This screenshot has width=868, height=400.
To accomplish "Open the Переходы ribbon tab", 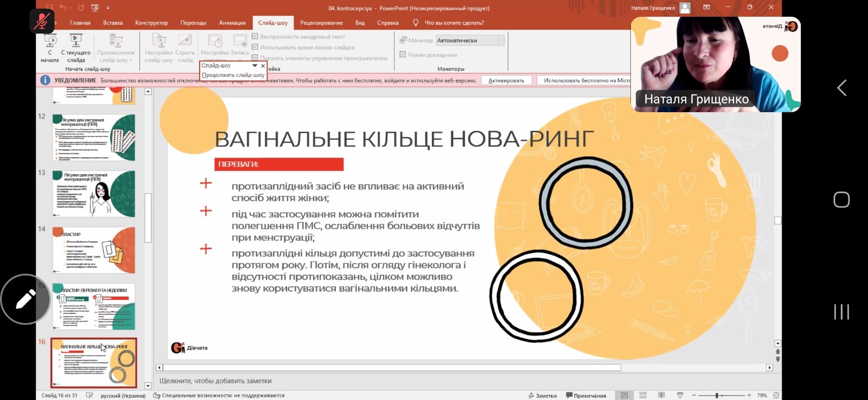I will tap(193, 23).
